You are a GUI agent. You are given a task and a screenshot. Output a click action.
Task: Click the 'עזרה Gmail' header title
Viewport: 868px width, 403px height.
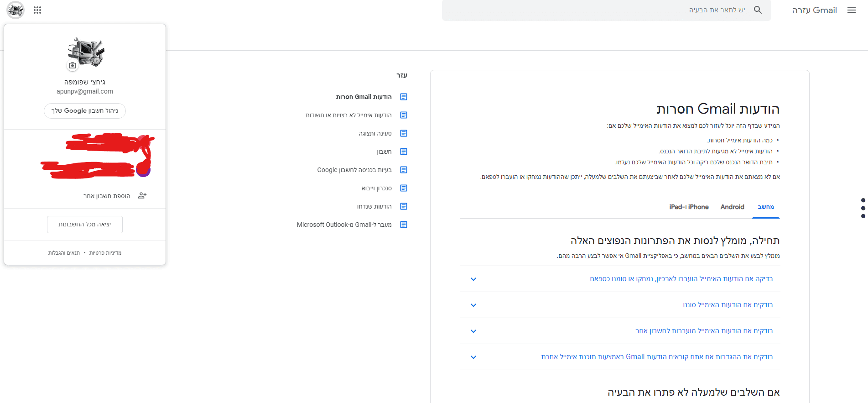[x=815, y=10]
